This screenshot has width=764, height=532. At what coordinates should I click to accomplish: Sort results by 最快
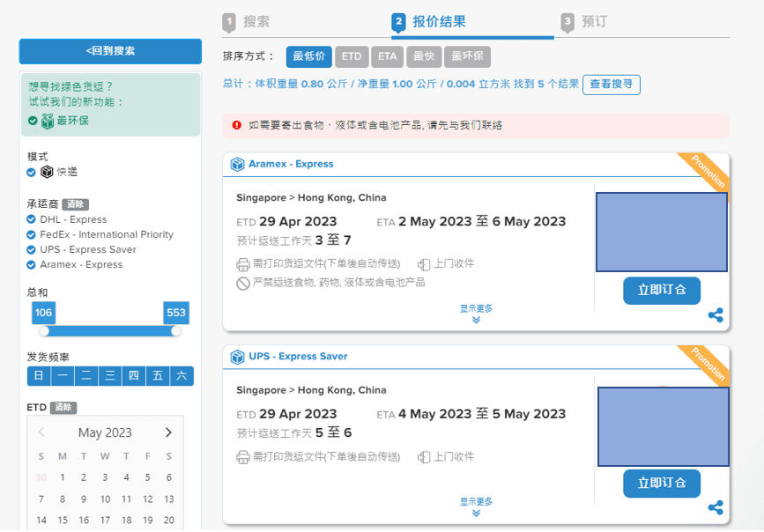[424, 56]
